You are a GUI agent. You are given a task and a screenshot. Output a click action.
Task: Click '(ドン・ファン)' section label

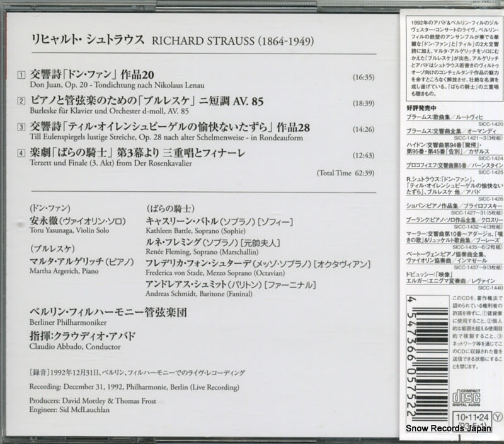pyautogui.click(x=50, y=209)
